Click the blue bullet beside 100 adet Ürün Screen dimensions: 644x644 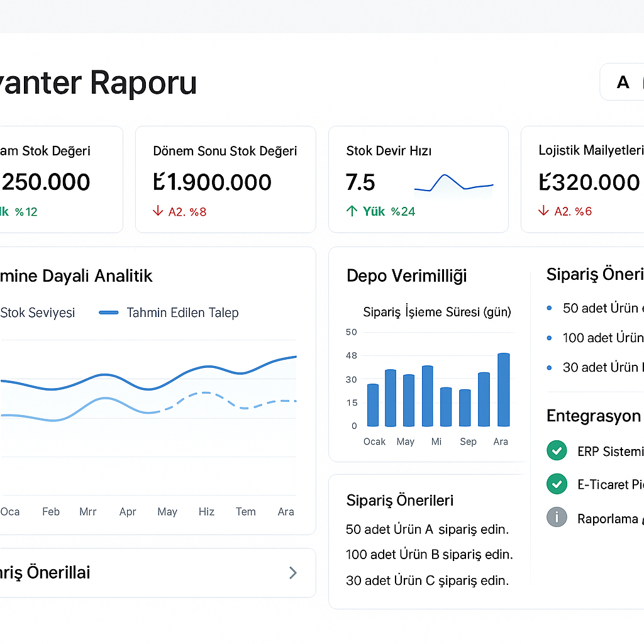(549, 338)
